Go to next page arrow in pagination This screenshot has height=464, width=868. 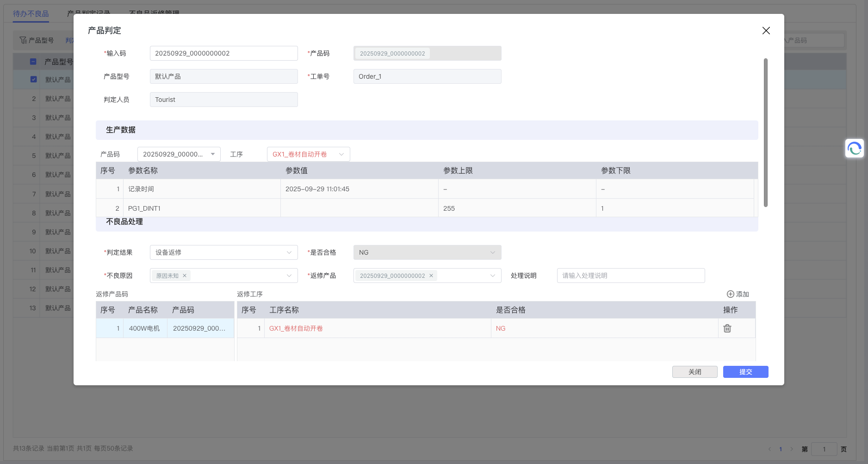792,449
